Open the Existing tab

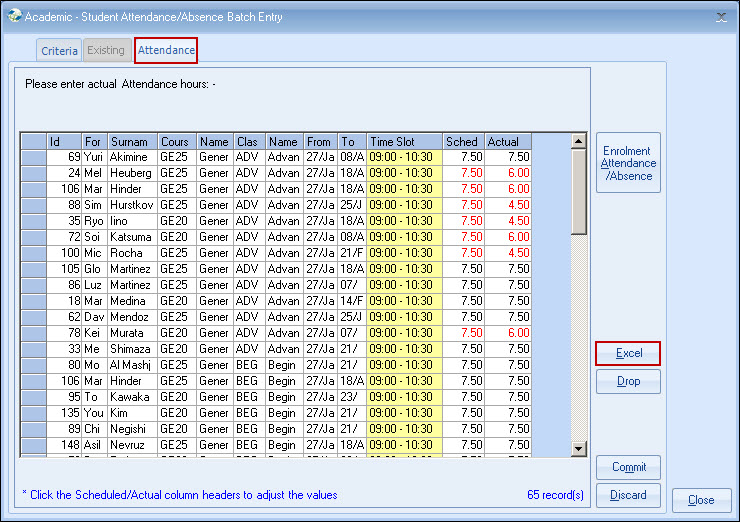click(106, 50)
